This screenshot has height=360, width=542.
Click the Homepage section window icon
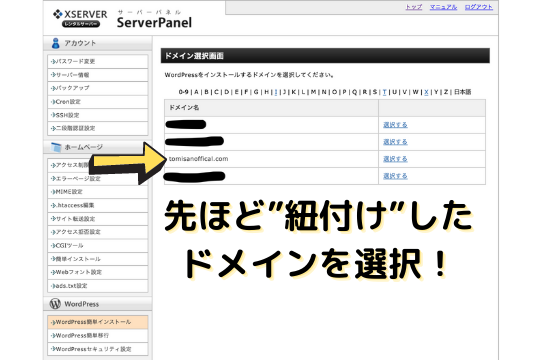[x=56, y=147]
